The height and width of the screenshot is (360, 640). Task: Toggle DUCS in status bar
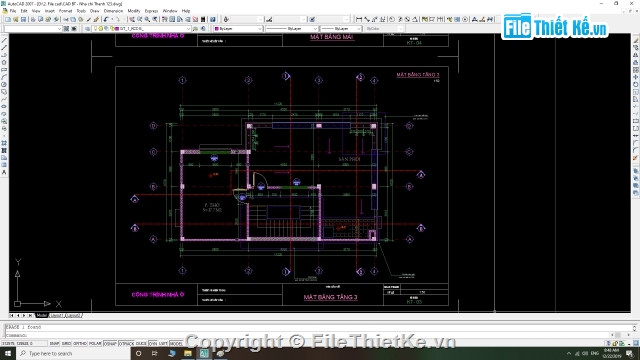141,344
